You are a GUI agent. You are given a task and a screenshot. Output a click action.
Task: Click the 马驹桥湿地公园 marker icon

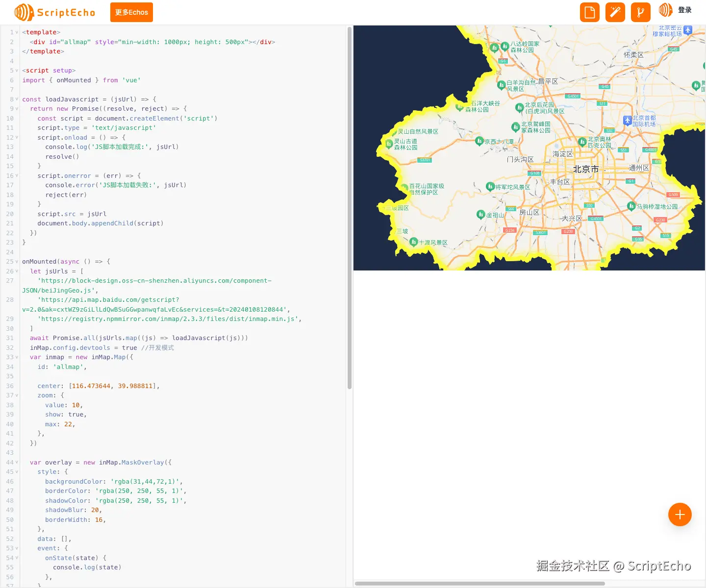coord(631,206)
